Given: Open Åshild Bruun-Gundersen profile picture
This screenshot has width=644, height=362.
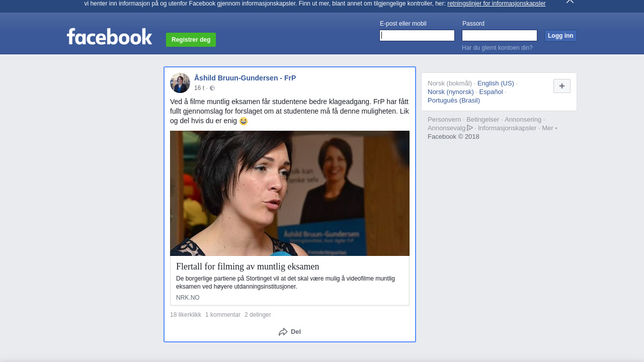Looking at the screenshot, I should (180, 83).
